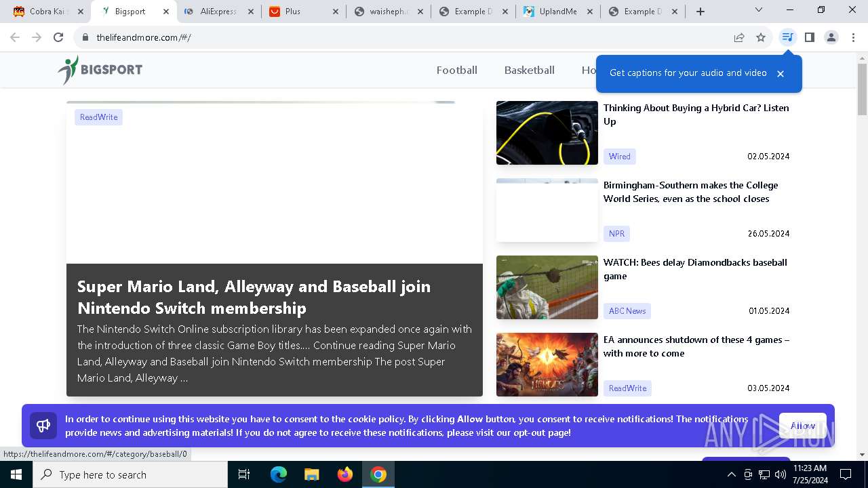Image resolution: width=868 pixels, height=488 pixels.
Task: Reload the page with refresh icon
Action: pyautogui.click(x=58, y=37)
